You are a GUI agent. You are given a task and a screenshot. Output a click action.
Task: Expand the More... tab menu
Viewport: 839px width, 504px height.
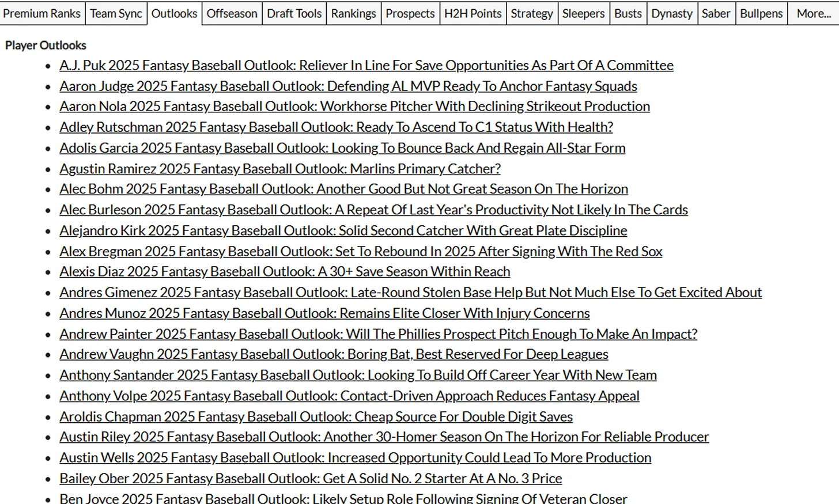813,13
